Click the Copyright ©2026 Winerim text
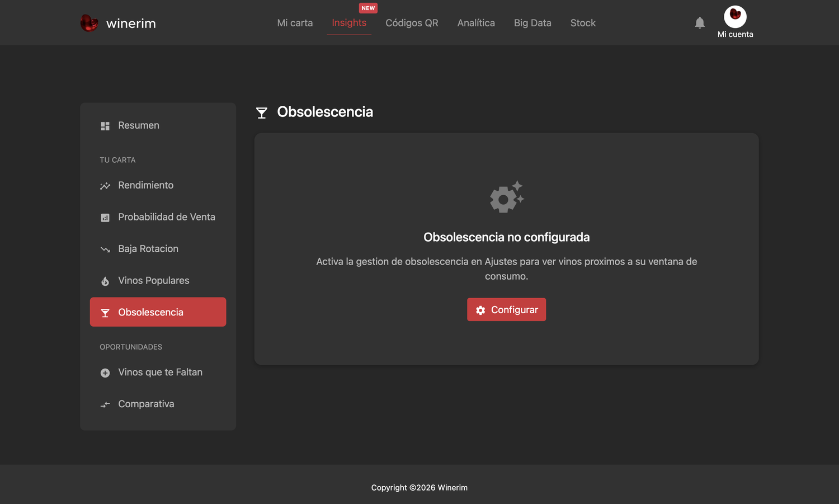The image size is (839, 504). (419, 488)
